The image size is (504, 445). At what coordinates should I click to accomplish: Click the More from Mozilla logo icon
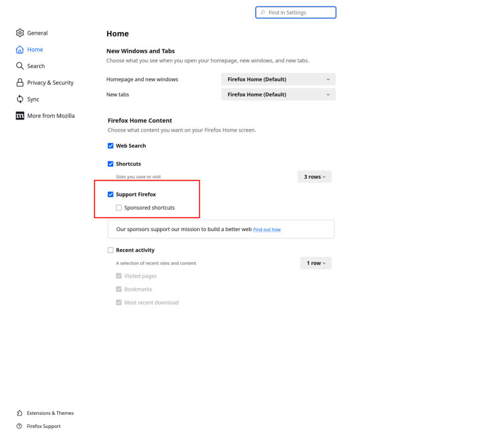pyautogui.click(x=20, y=116)
